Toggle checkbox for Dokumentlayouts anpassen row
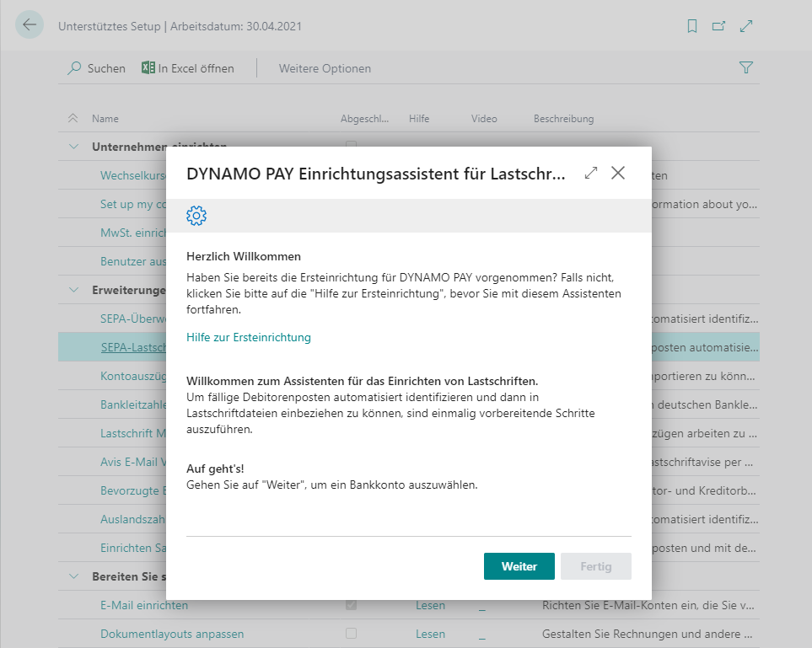 coord(351,633)
